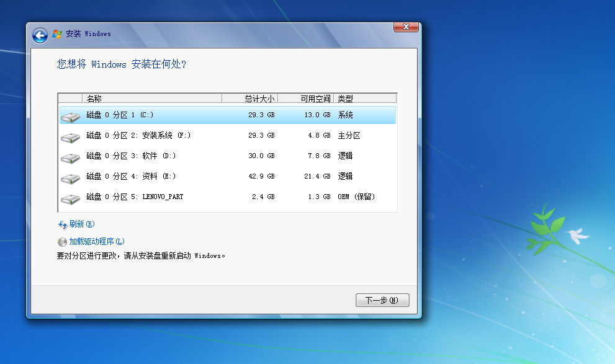The height and width of the screenshot is (364, 615).
Task: Click the 主分区 type cell
Action: pos(349,136)
